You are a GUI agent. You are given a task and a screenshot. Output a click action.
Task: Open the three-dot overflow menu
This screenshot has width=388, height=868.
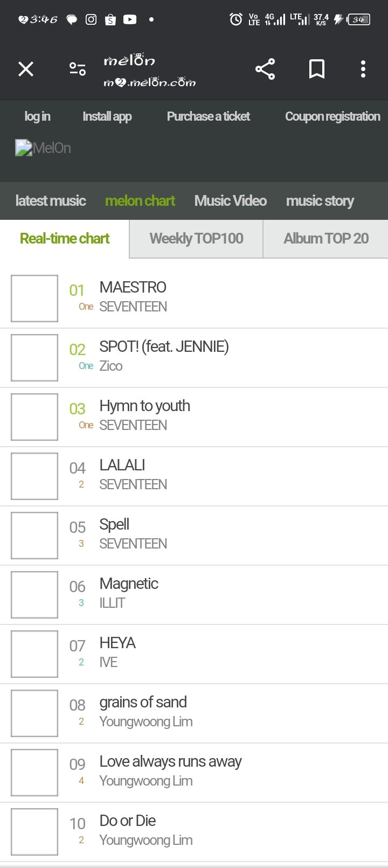click(x=363, y=69)
